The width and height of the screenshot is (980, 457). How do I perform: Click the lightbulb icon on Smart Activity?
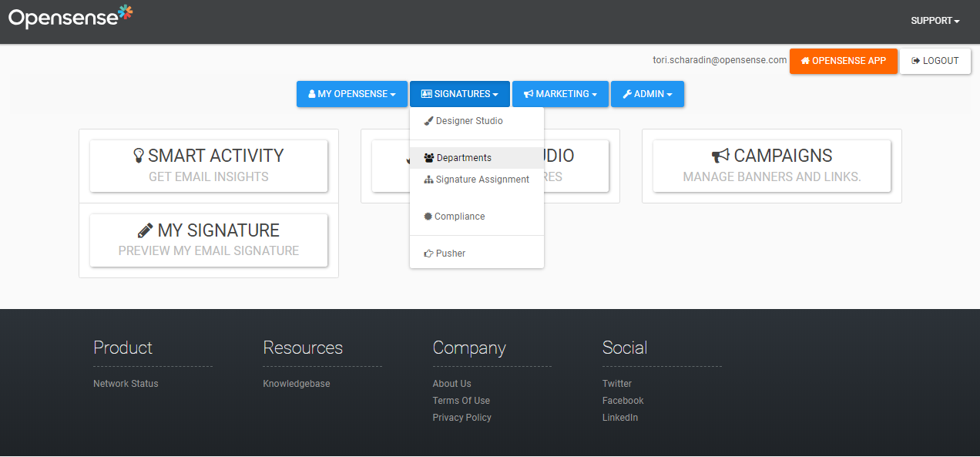click(139, 155)
